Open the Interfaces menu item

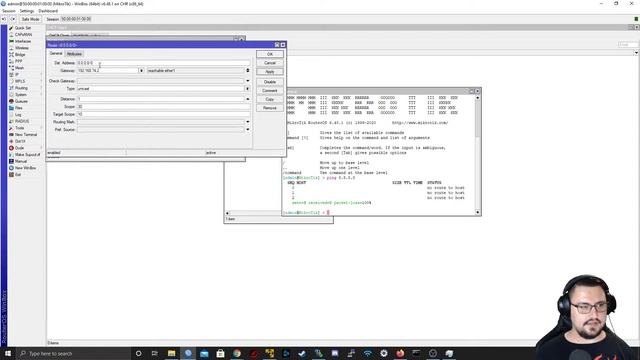click(22, 41)
